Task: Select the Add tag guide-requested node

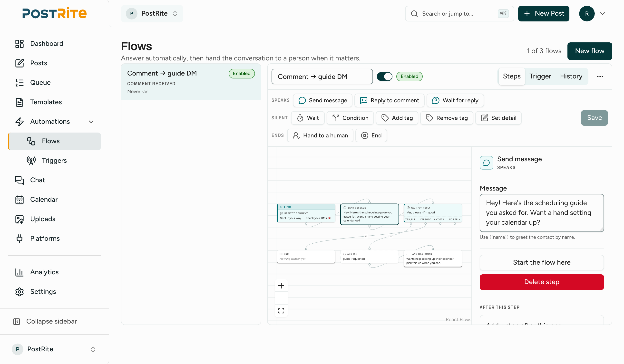Action: [x=370, y=257]
